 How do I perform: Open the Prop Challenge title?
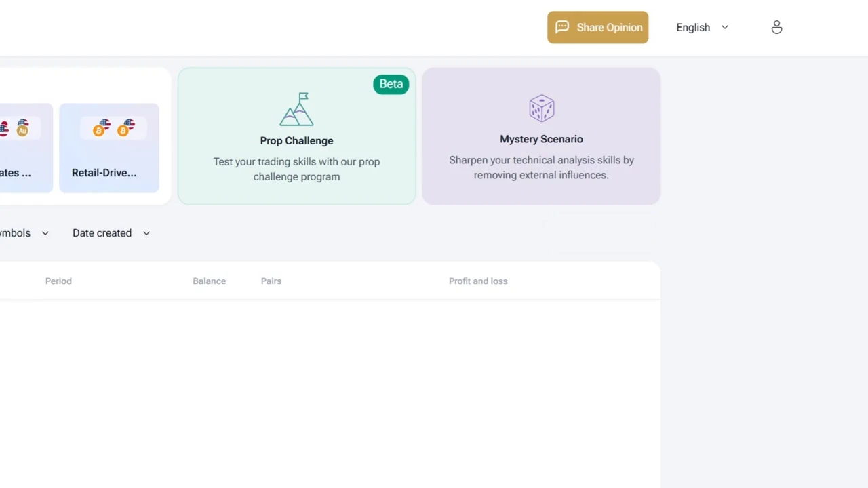pyautogui.click(x=296, y=140)
